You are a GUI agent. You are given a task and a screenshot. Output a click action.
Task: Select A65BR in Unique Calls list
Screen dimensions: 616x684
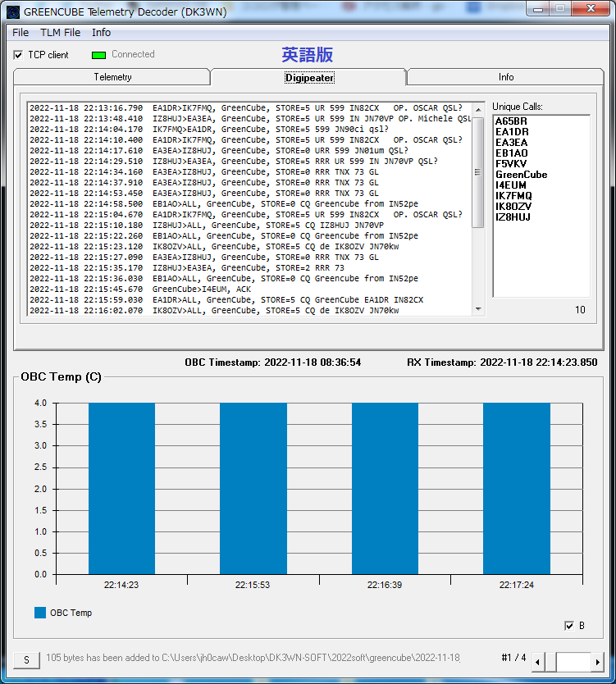511,121
